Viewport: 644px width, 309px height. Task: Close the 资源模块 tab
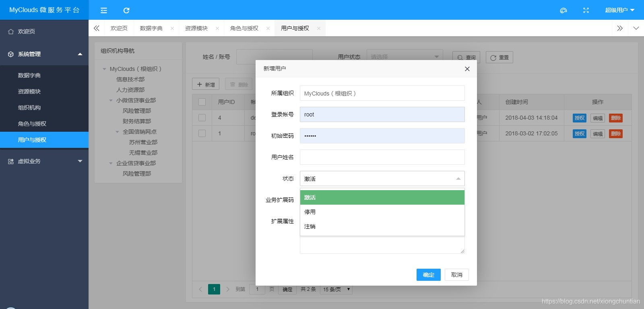coord(217,28)
